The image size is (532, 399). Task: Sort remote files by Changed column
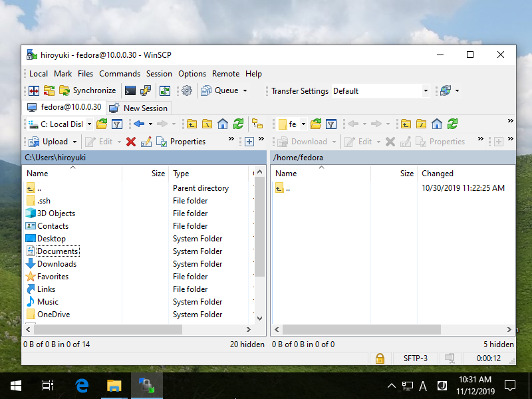pos(466,174)
